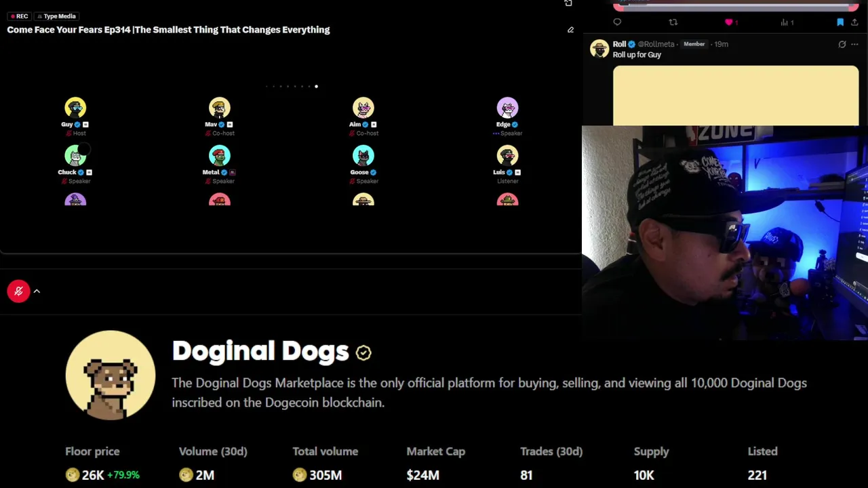868x488 pixels.
Task: Open Mav co-host profile avatar
Action: tap(220, 108)
